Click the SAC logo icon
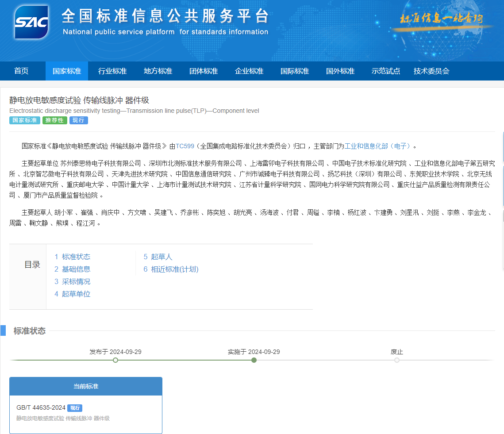This screenshot has width=504, height=434. point(31,22)
